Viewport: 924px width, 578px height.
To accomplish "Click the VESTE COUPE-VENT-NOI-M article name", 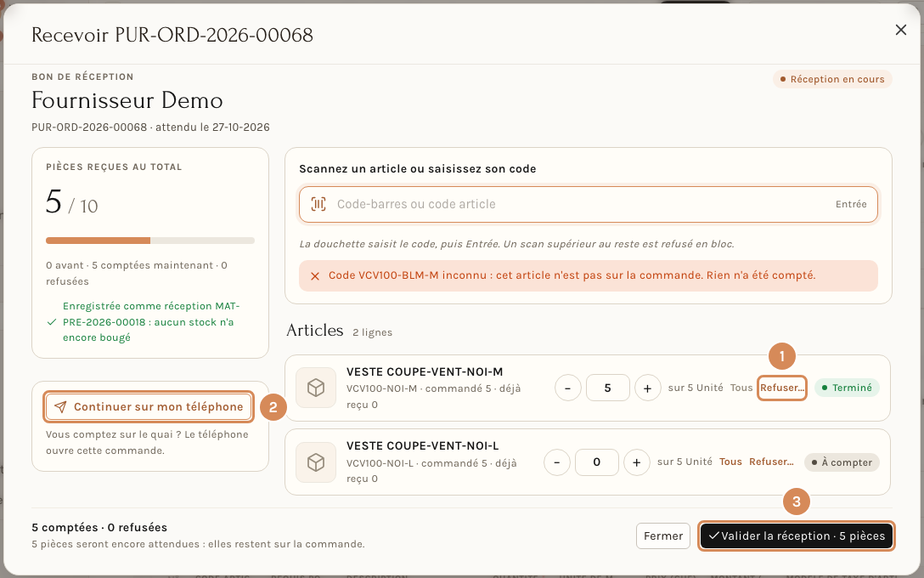I will 425,372.
